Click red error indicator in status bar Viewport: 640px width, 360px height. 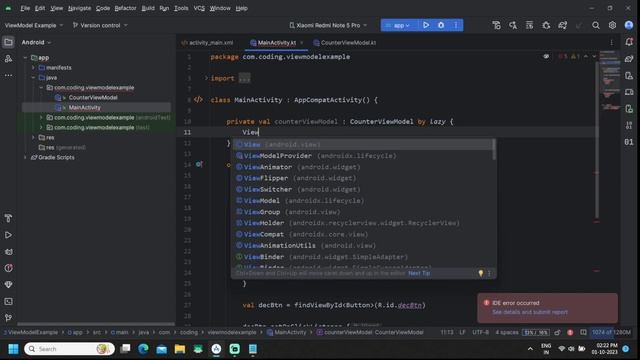[570, 332]
